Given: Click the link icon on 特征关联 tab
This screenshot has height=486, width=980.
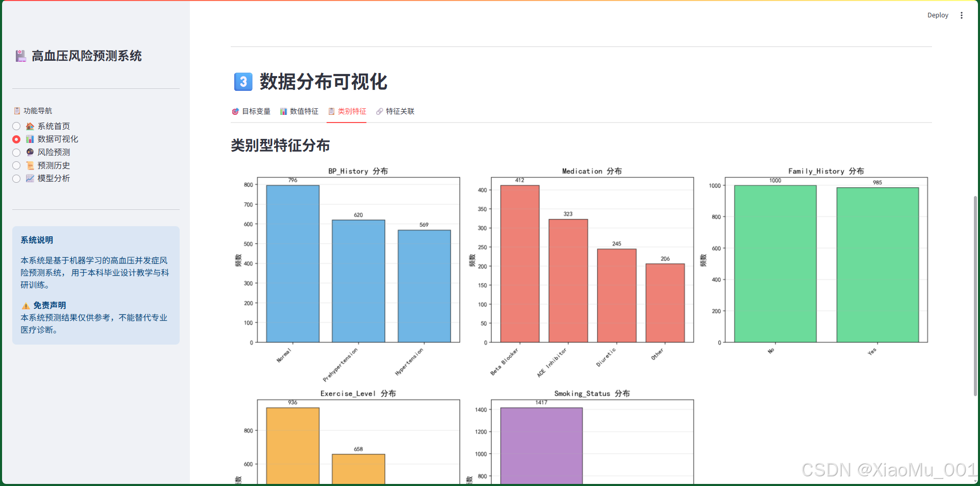Looking at the screenshot, I should pos(379,111).
